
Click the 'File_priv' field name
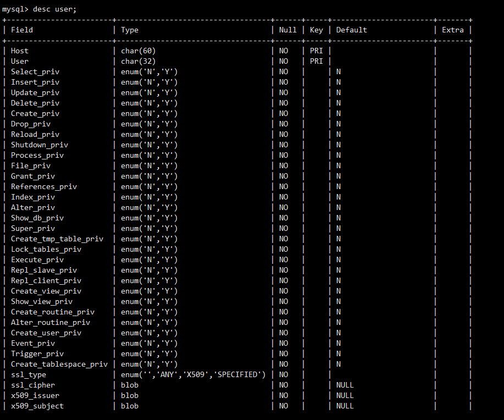[31, 165]
